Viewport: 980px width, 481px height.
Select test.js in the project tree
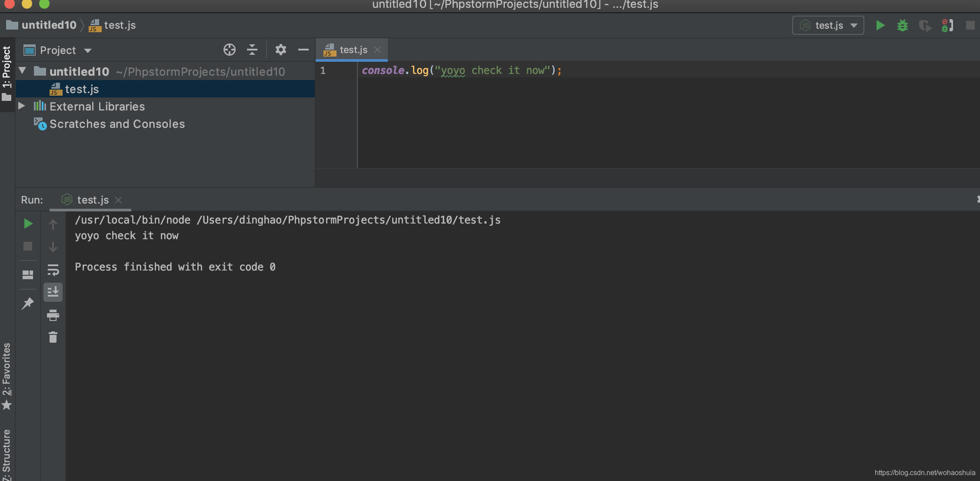[x=165, y=89]
